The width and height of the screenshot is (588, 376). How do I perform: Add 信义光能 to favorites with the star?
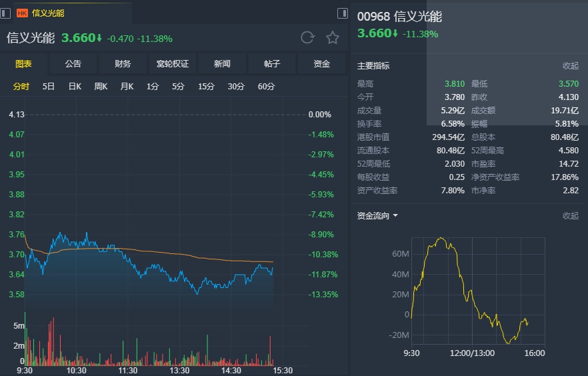click(332, 38)
